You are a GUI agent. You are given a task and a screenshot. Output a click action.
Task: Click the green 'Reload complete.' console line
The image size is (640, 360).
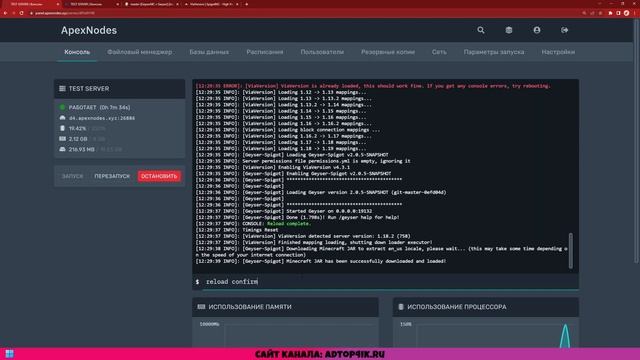point(289,224)
